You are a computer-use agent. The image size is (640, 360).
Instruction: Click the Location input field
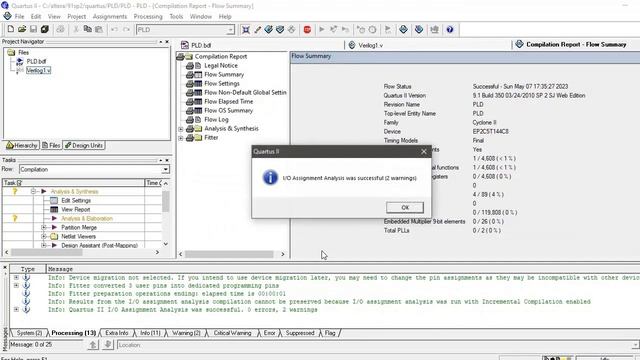[x=378, y=345]
